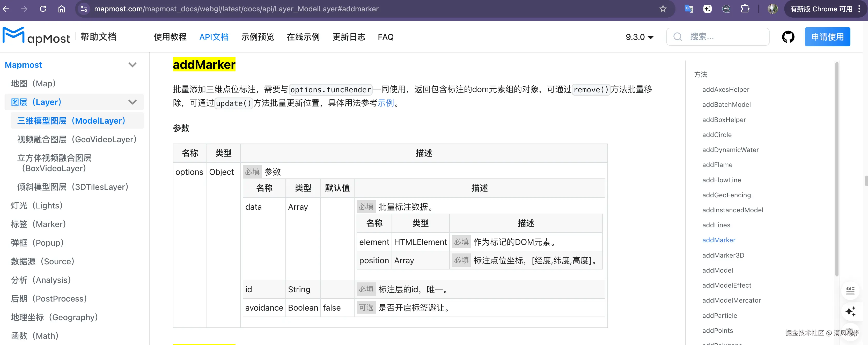The width and height of the screenshot is (868, 345).
Task: Open 视频融合图层 (GeoVideoLayer) in sidebar
Action: [77, 139]
